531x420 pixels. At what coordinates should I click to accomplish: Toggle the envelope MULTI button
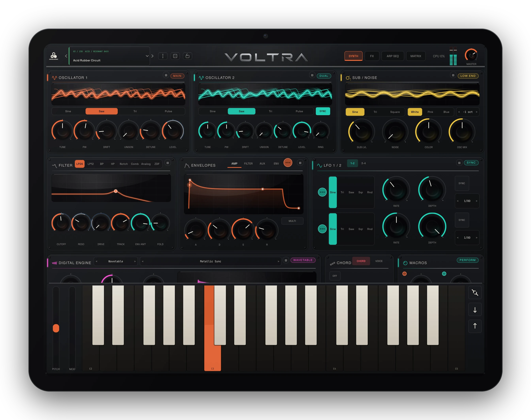tap(292, 221)
